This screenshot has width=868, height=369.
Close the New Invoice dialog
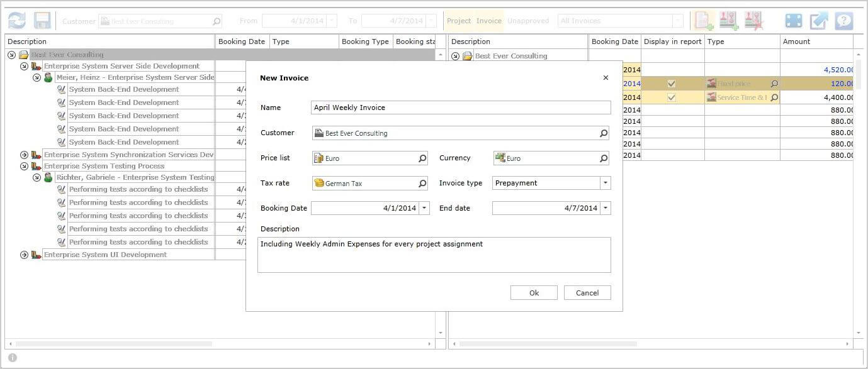(606, 78)
